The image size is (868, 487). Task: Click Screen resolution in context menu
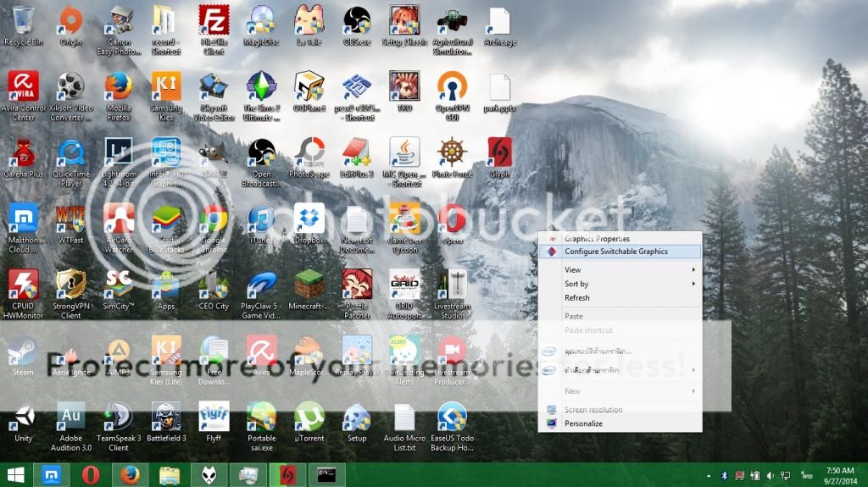593,410
